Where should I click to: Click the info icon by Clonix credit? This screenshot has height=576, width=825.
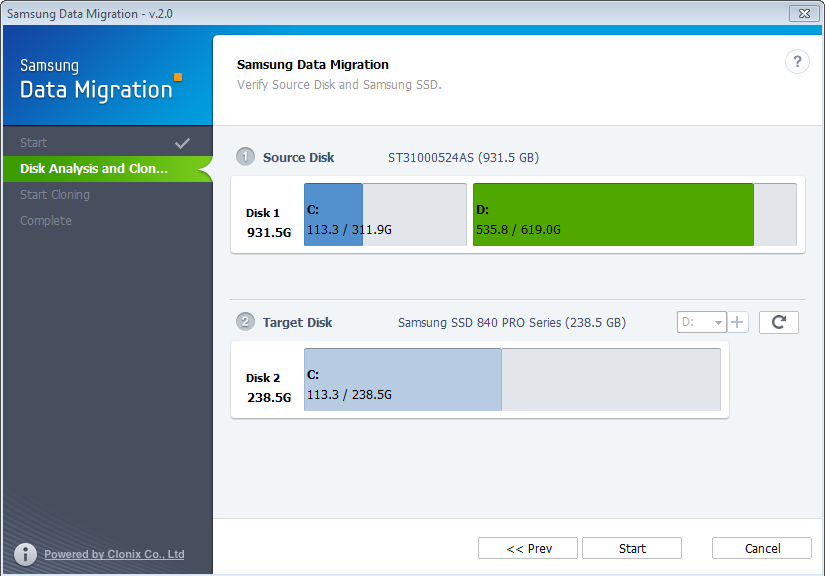click(25, 554)
